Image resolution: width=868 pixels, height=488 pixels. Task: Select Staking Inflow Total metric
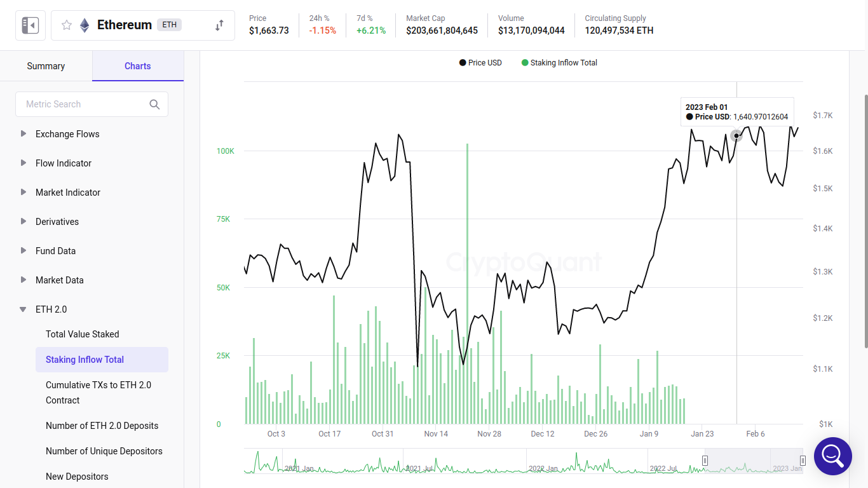[x=102, y=360]
